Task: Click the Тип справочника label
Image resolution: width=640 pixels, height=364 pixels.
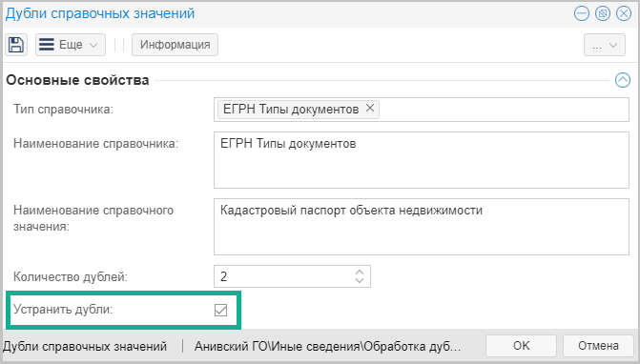Action: click(63, 110)
